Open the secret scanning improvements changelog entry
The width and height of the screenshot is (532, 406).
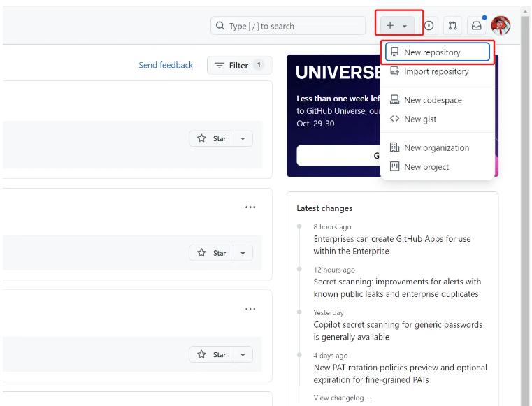pos(397,288)
